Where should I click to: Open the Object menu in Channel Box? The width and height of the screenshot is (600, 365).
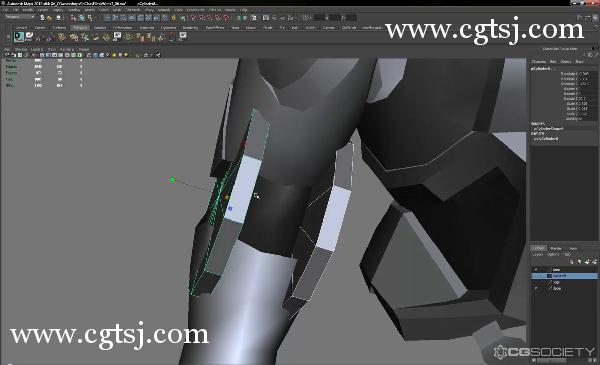[566, 62]
